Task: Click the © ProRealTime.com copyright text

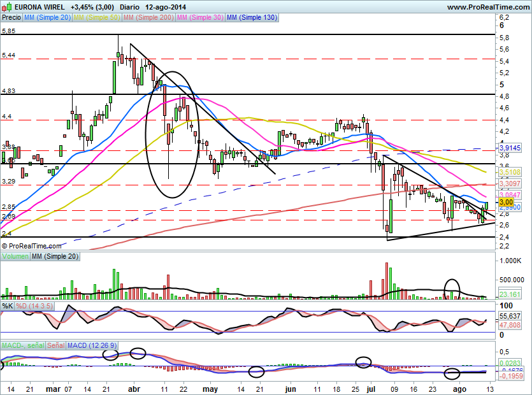Action: [x=32, y=245]
